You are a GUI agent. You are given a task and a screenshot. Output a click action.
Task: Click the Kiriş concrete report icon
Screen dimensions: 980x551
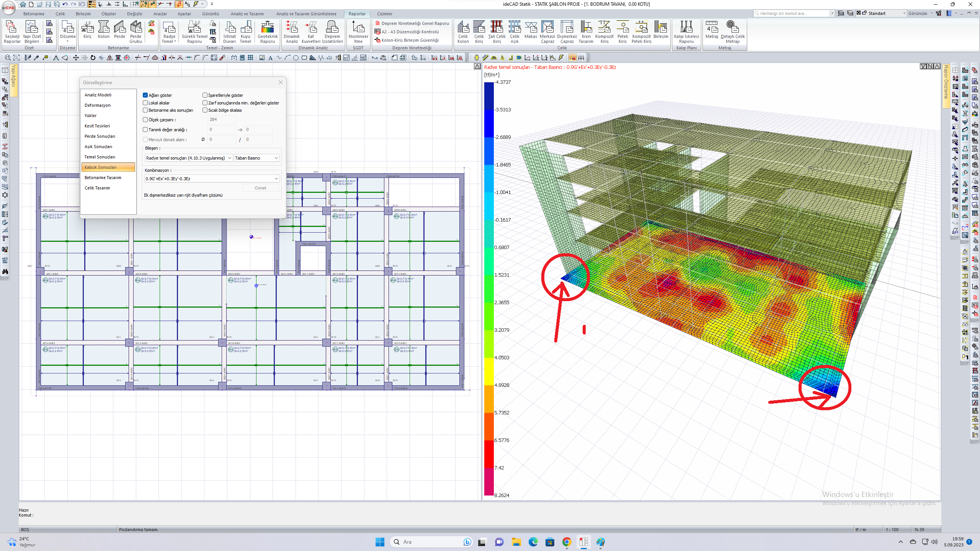[87, 30]
